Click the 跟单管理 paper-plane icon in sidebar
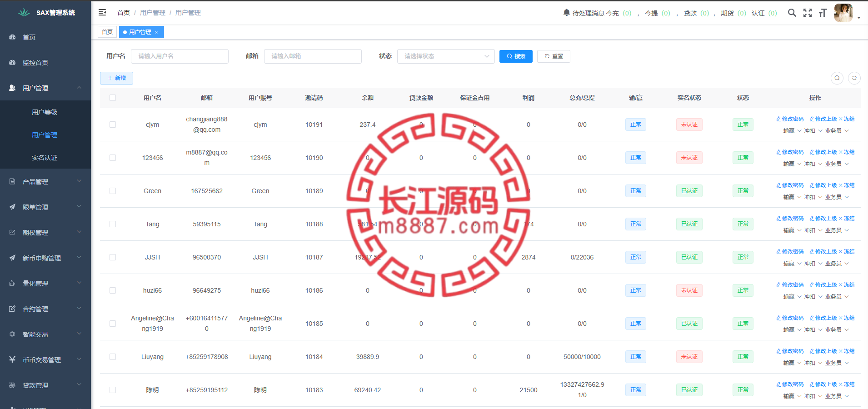The image size is (868, 409). (x=12, y=207)
